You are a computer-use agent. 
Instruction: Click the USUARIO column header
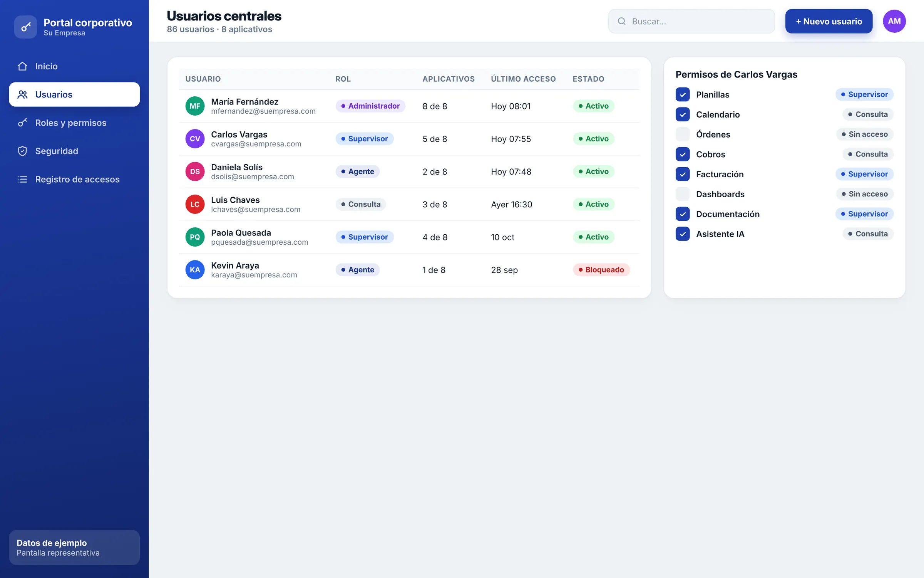[203, 79]
